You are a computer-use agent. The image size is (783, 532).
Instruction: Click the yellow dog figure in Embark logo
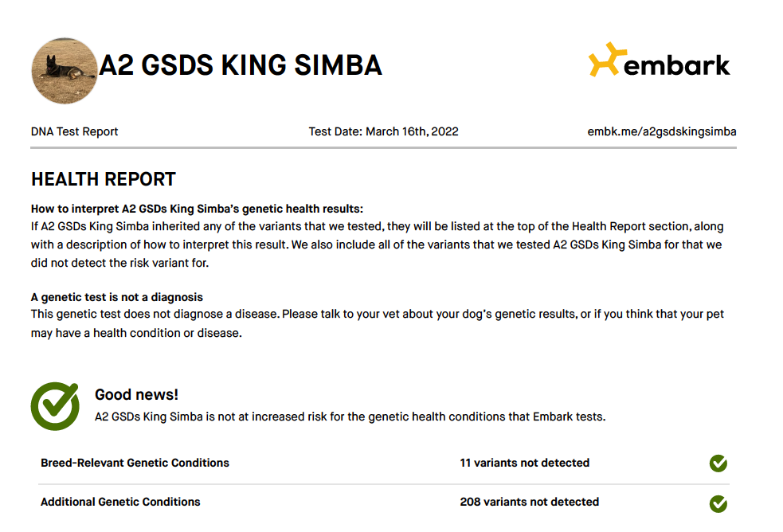607,60
